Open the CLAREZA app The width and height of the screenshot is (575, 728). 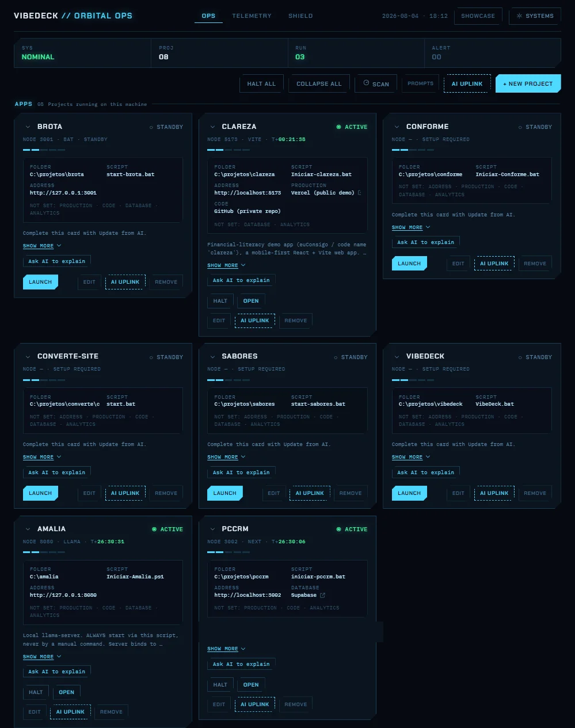point(251,301)
